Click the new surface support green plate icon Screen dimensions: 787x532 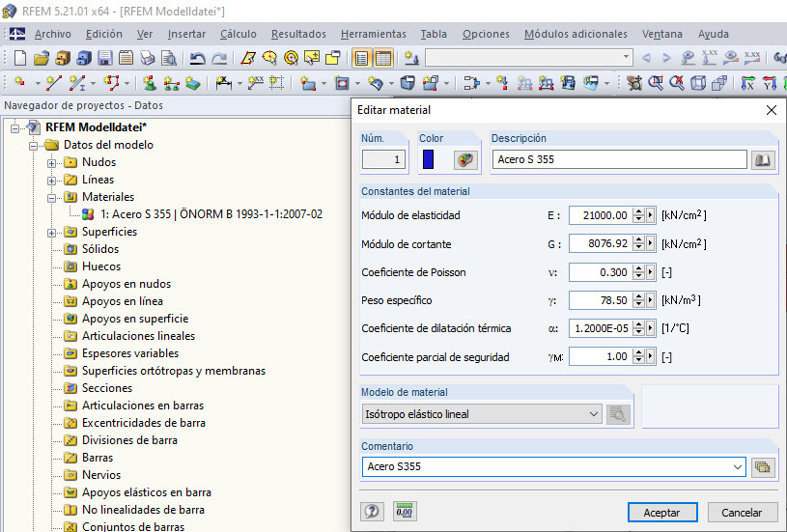[x=193, y=82]
